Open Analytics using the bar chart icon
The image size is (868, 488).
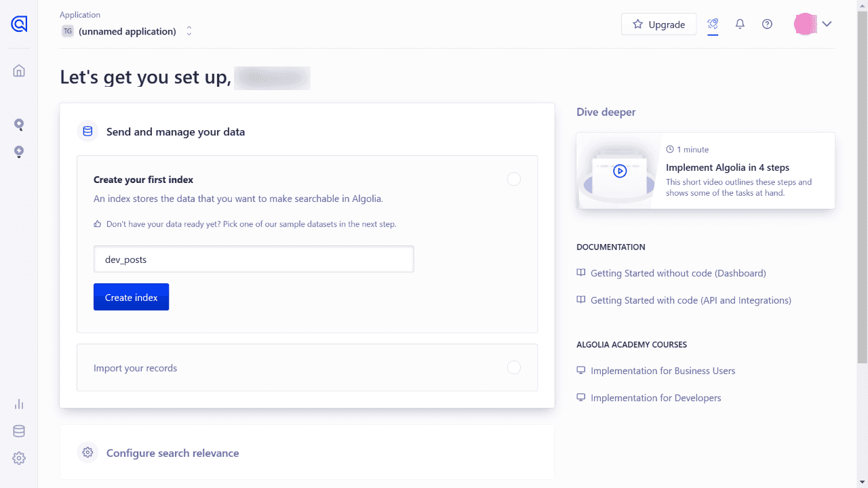click(x=18, y=403)
